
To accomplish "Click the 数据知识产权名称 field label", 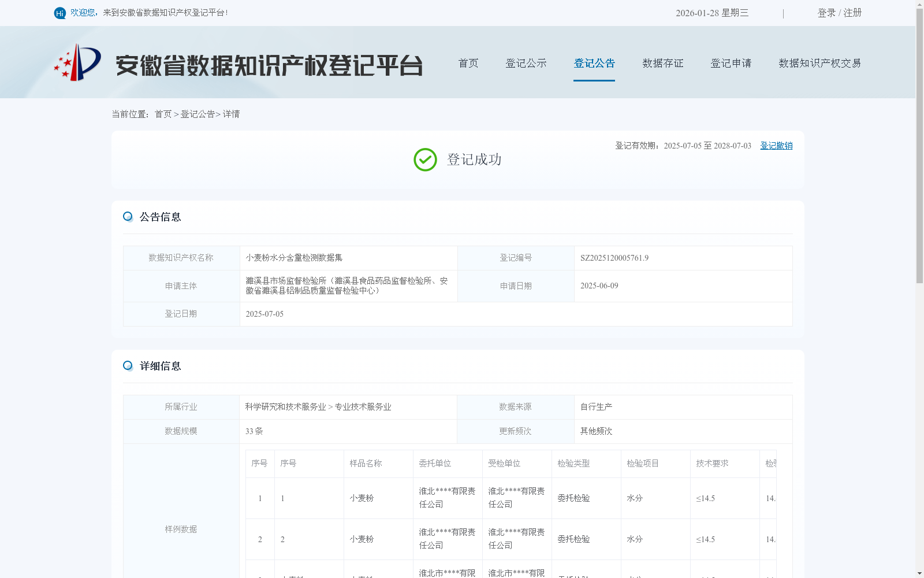I will pyautogui.click(x=181, y=258).
